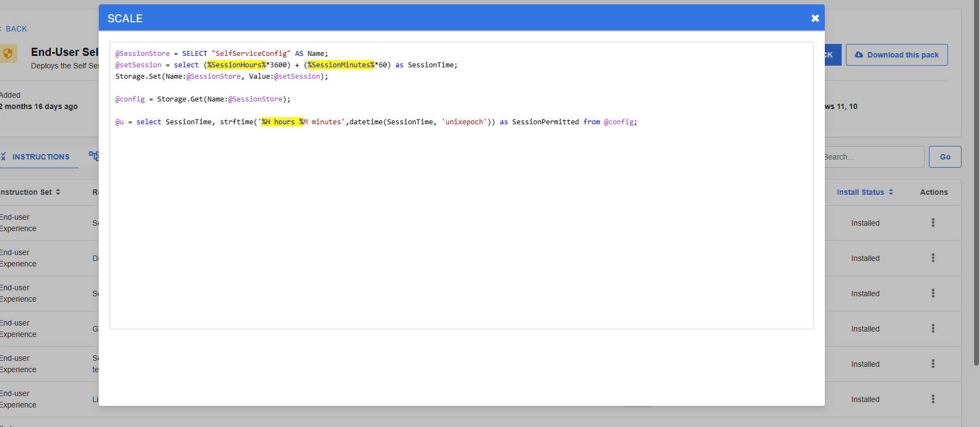Click the highlighted %SessionHours% parameter in code
The height and width of the screenshot is (427, 980).
[237, 65]
